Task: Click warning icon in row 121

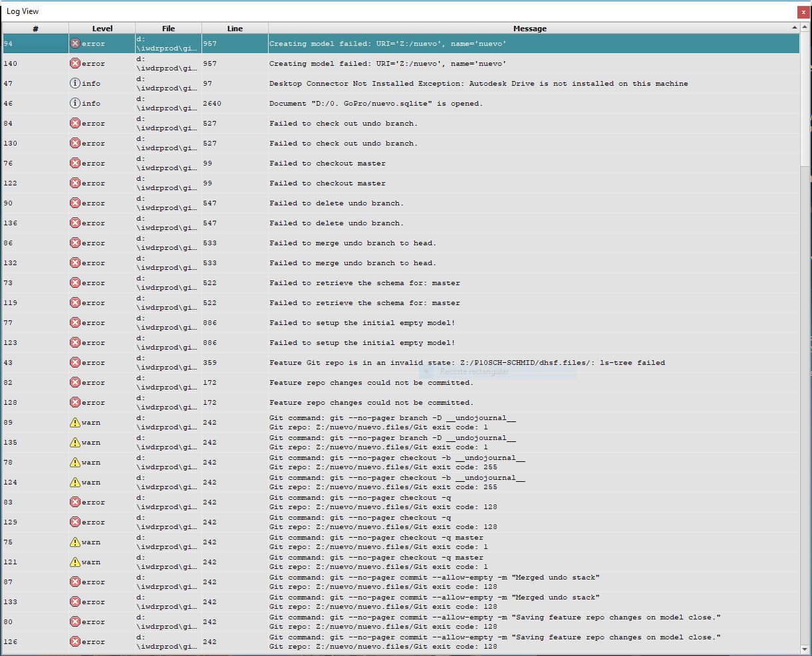Action: [x=75, y=562]
